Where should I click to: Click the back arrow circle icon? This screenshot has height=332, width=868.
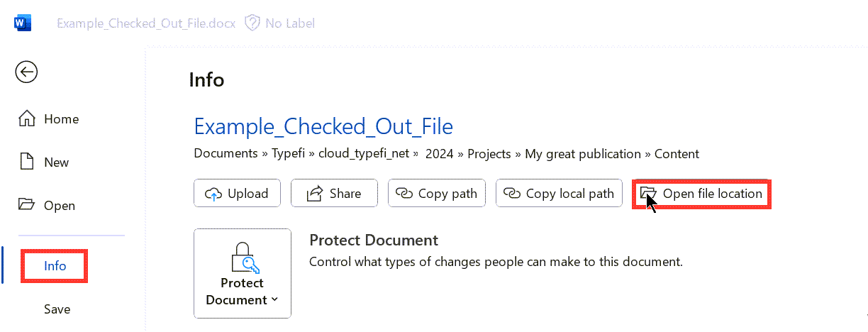pyautogui.click(x=27, y=72)
